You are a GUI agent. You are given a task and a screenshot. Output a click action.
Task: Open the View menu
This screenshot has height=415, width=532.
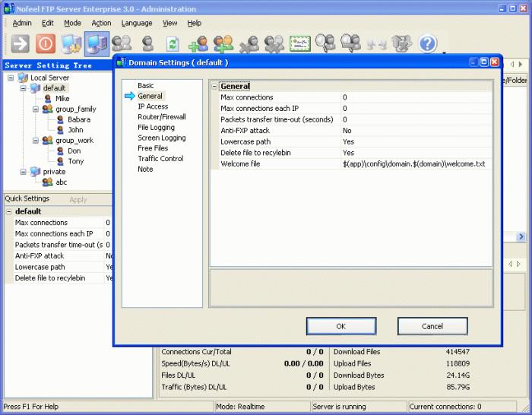[x=169, y=23]
